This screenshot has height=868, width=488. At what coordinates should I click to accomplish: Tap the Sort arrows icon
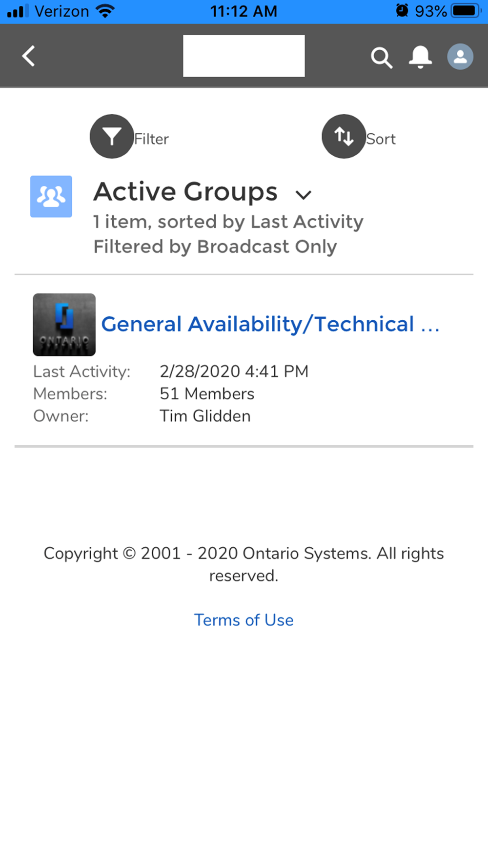[344, 136]
